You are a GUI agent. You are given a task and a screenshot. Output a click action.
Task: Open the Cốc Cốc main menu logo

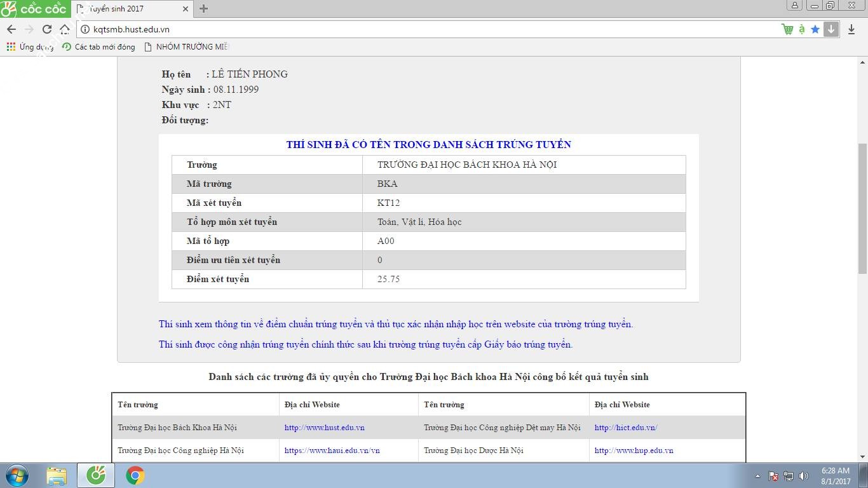tap(34, 9)
